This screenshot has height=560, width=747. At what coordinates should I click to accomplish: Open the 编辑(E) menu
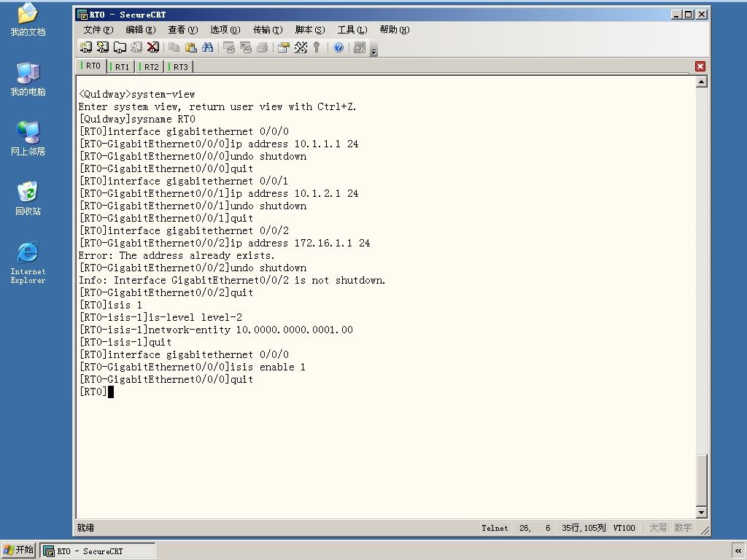(x=141, y=29)
